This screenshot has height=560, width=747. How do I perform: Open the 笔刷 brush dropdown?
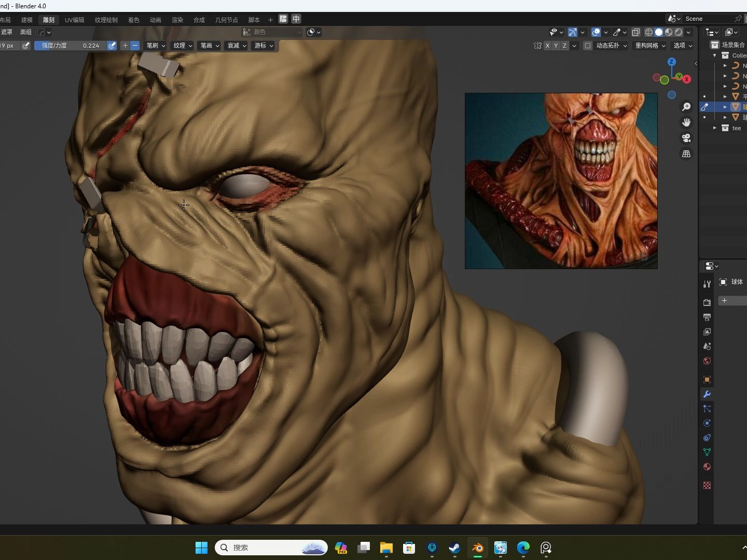[x=156, y=46]
